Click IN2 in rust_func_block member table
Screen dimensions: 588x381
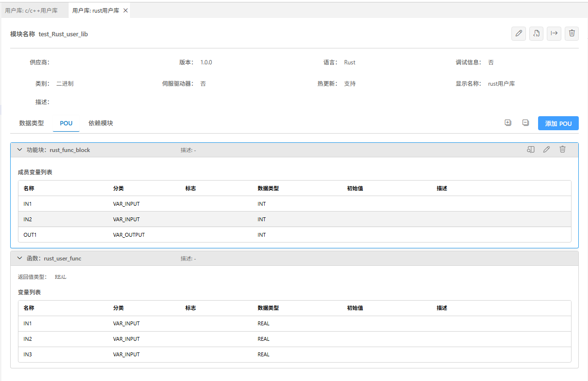tap(28, 219)
